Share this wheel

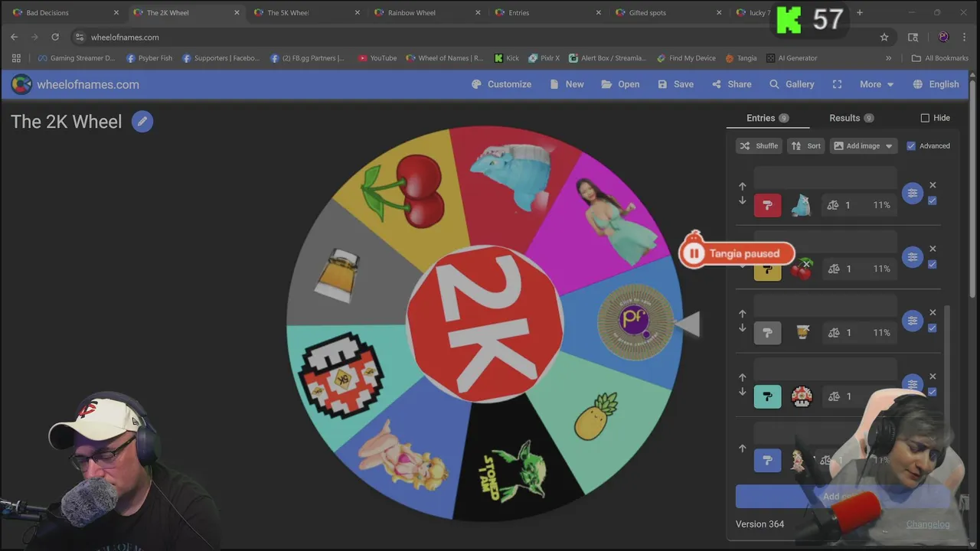click(732, 84)
